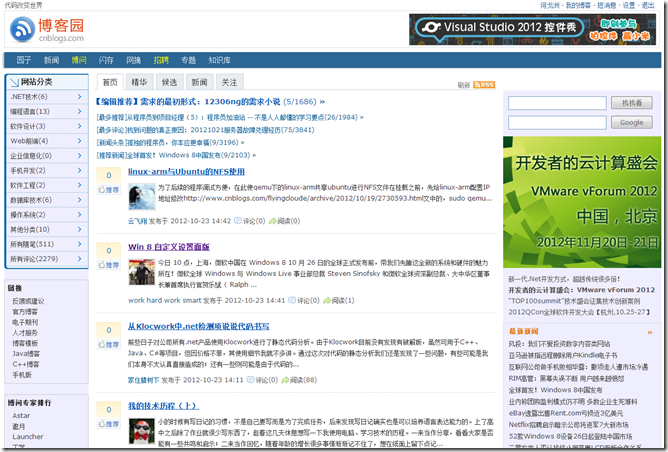Click recommend thumb for linux-arm post
This screenshot has height=452, width=668.
click(109, 190)
